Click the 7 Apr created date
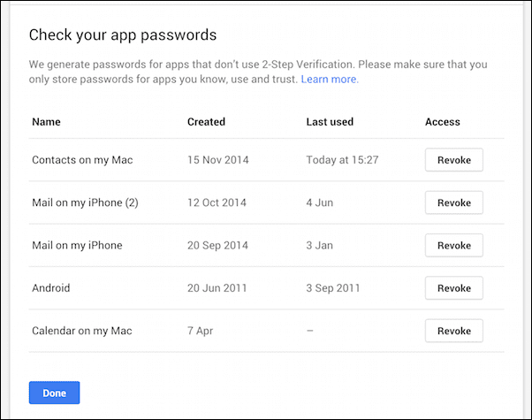This screenshot has height=420, width=532. point(201,331)
